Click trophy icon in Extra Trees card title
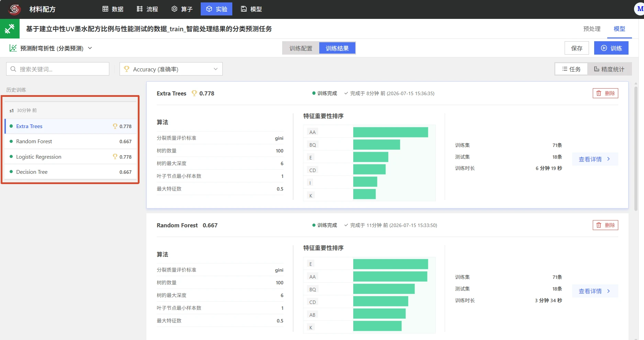This screenshot has height=340, width=644. pos(194,93)
